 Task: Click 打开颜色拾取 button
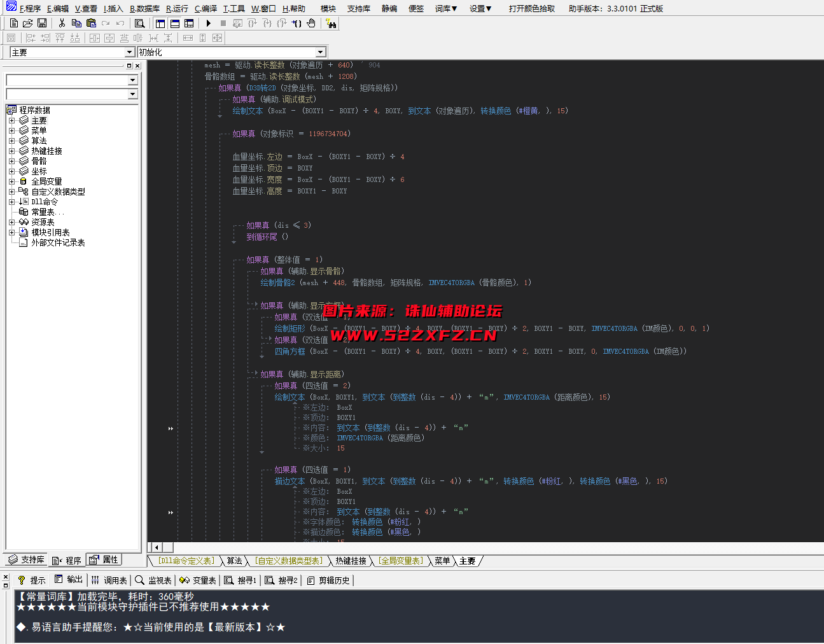(x=532, y=8)
